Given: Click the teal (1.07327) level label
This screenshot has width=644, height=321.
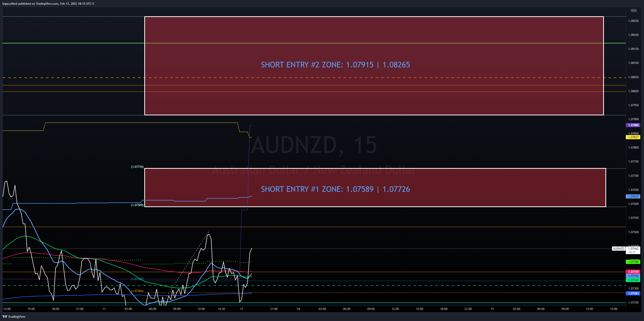Looking at the screenshot, I should [137, 279].
